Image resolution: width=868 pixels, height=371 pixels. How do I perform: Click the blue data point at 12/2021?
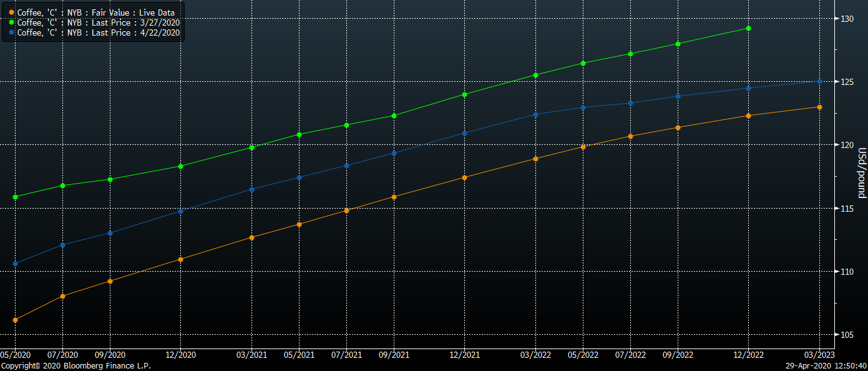coord(464,133)
